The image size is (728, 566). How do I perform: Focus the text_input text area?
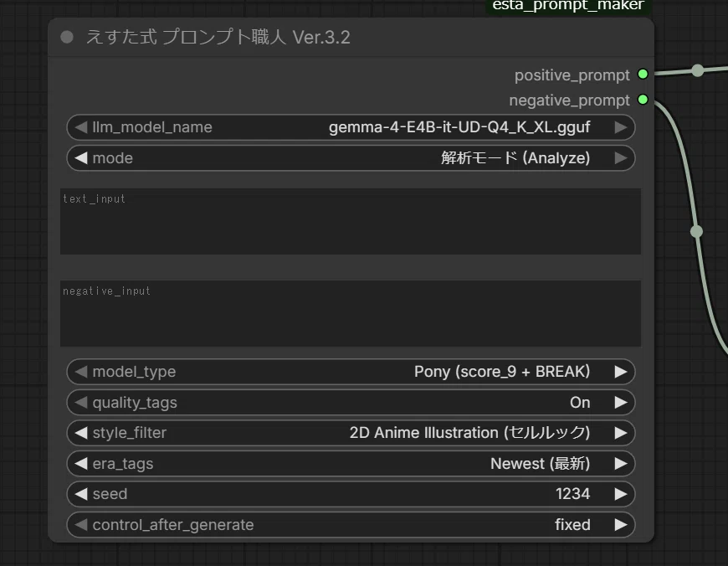point(351,221)
